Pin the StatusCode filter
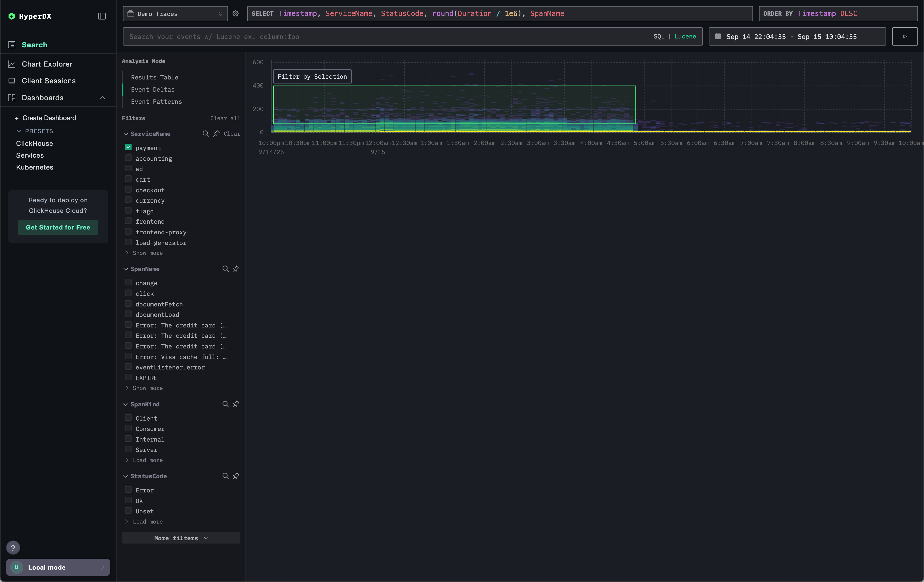 (x=236, y=476)
